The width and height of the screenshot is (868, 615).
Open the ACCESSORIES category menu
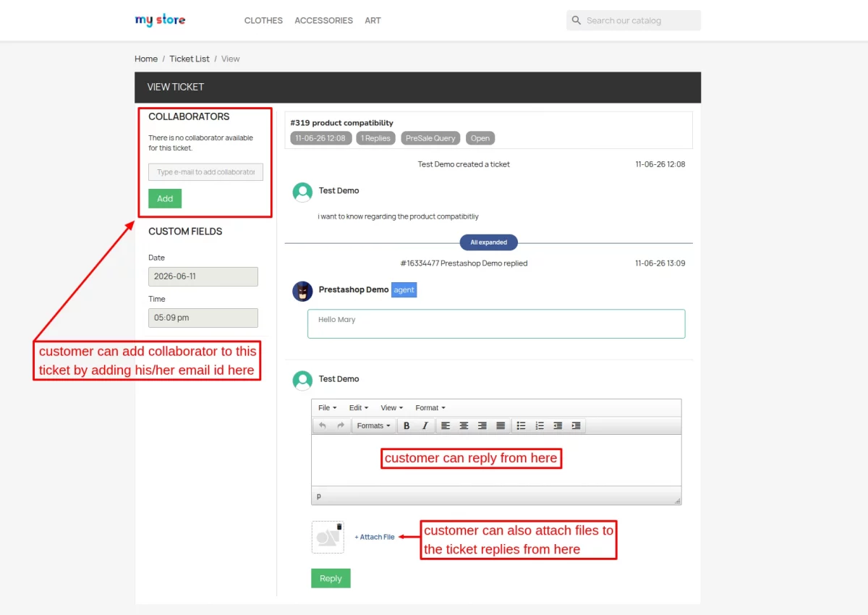[323, 20]
